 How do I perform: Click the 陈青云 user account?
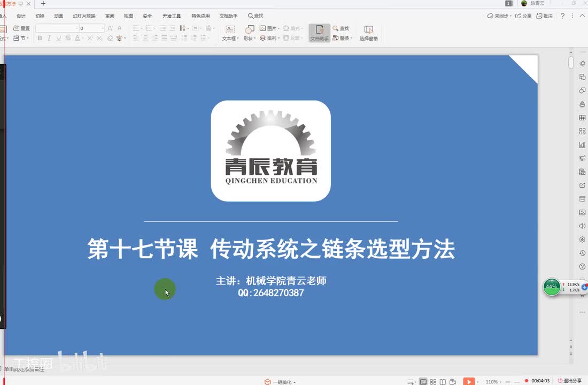533,3
